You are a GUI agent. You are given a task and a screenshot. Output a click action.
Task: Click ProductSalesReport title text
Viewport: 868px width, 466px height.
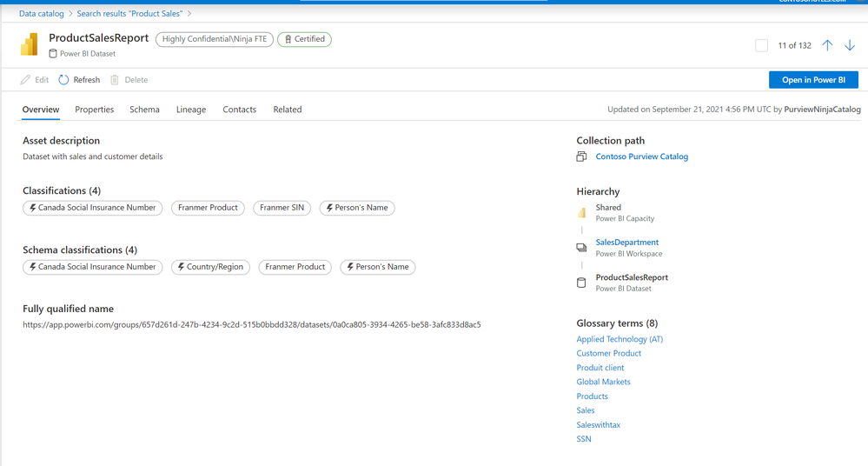(x=98, y=37)
